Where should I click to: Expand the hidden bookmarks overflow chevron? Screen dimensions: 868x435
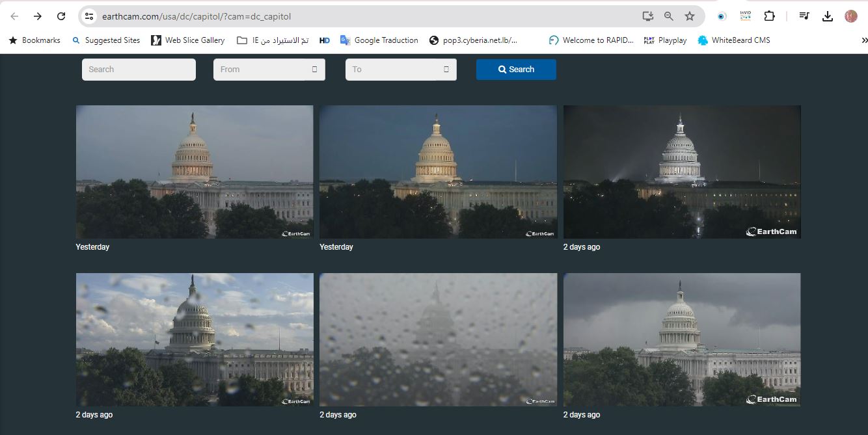(x=863, y=40)
